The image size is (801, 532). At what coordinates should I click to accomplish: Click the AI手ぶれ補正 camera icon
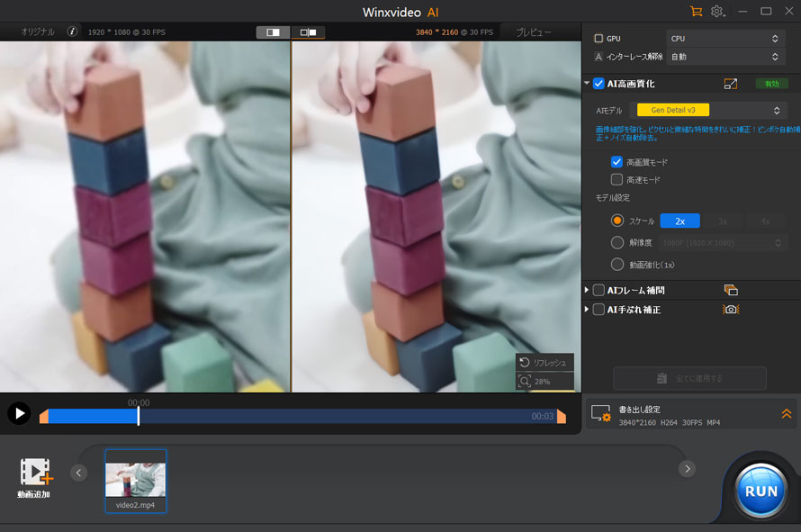tap(731, 310)
